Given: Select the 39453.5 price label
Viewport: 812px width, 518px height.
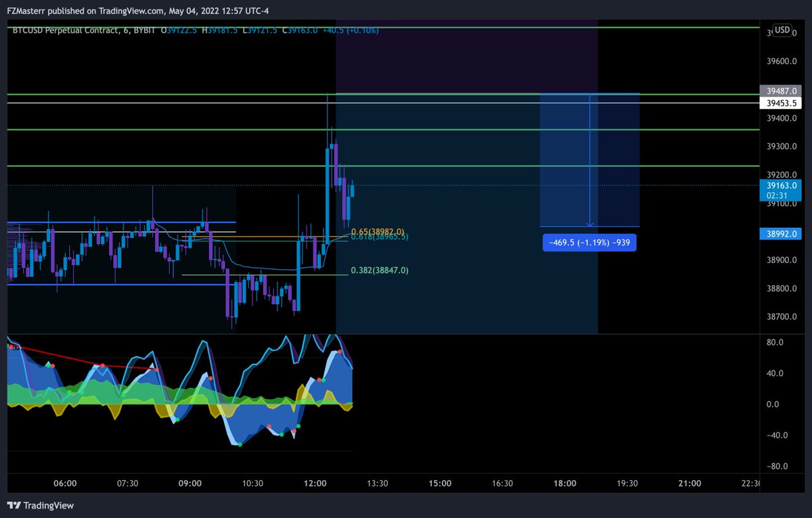Looking at the screenshot, I should click(x=780, y=103).
